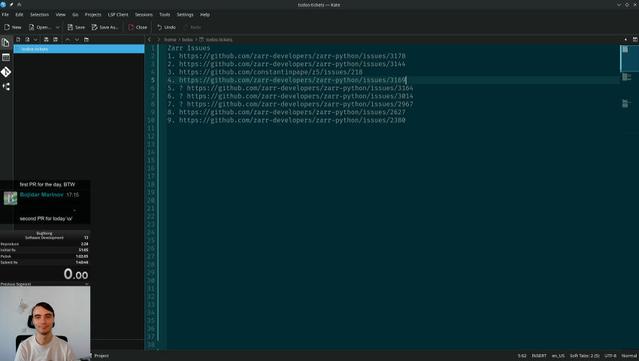Click Redo in the toolbar

[x=192, y=27]
